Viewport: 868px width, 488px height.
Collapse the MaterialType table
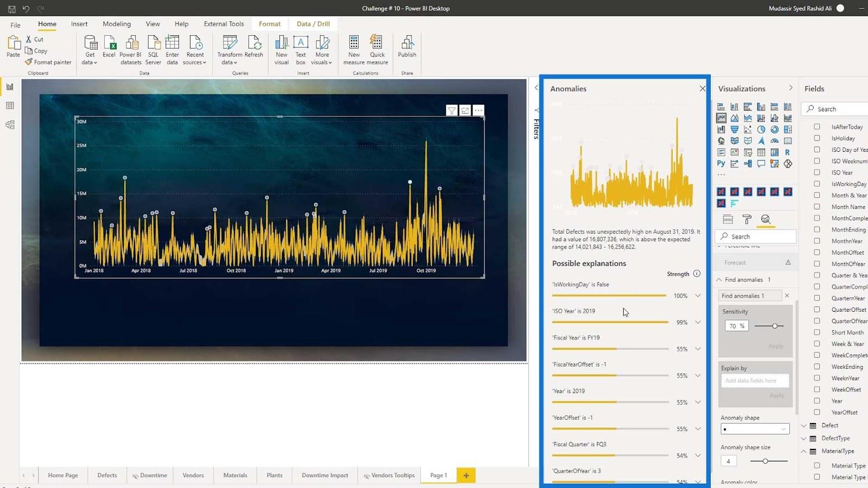pos(804,451)
